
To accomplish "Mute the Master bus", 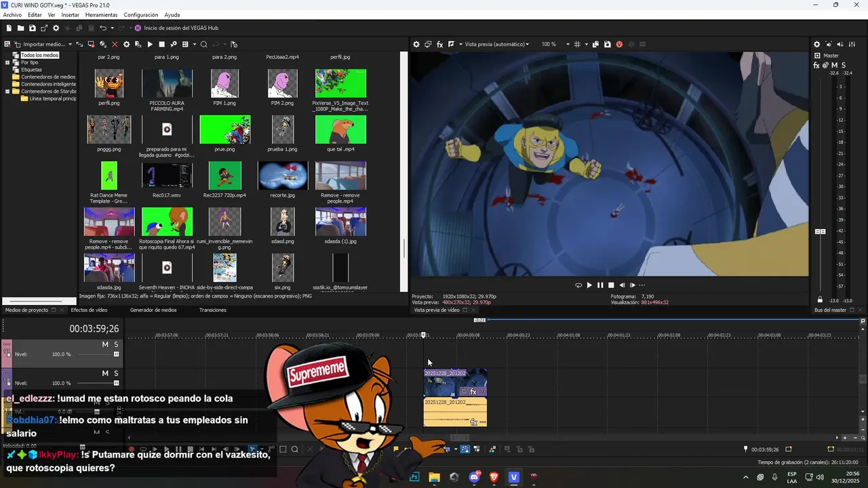I will (x=834, y=65).
